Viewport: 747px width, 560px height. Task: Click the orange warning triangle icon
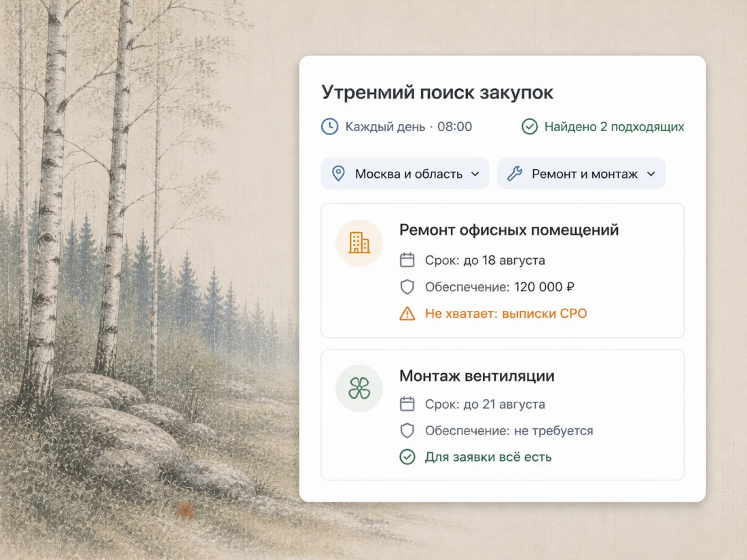pyautogui.click(x=407, y=314)
